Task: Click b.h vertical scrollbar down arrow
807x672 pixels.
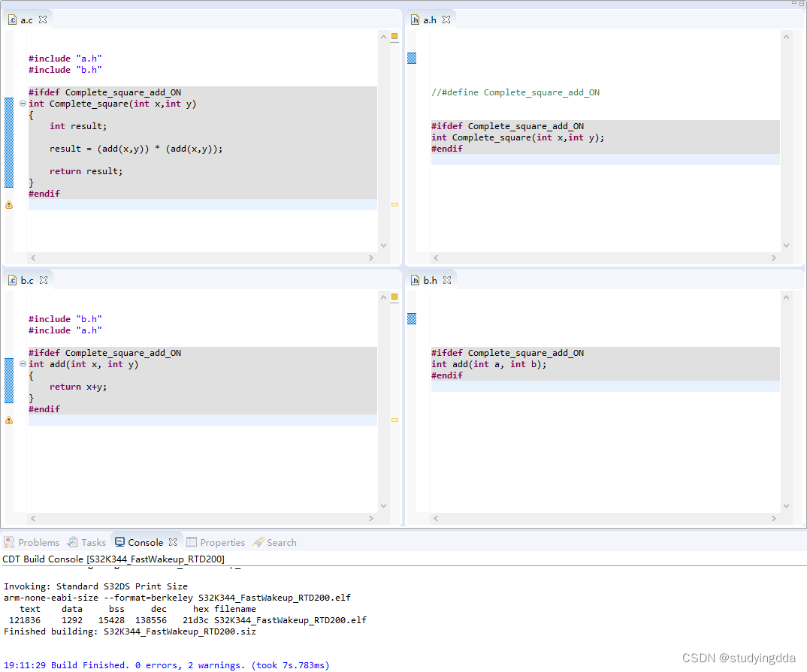Action: (786, 506)
